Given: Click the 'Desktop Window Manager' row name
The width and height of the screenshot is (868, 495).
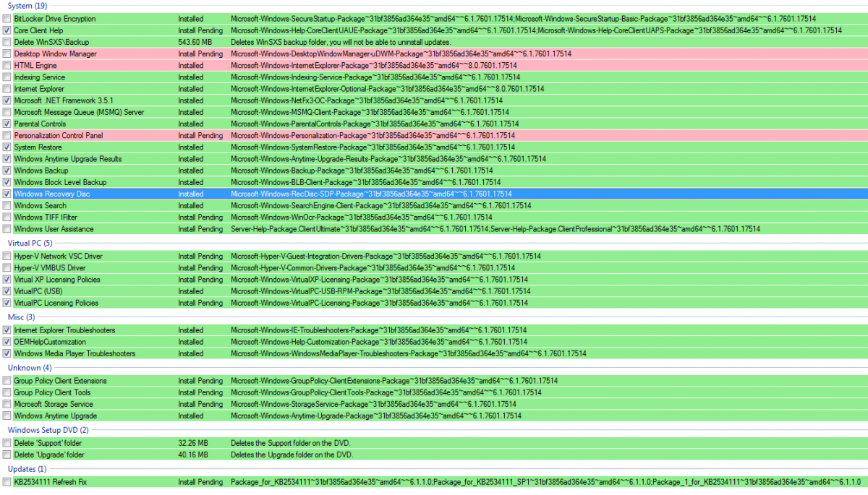Looking at the screenshot, I should 55,54.
